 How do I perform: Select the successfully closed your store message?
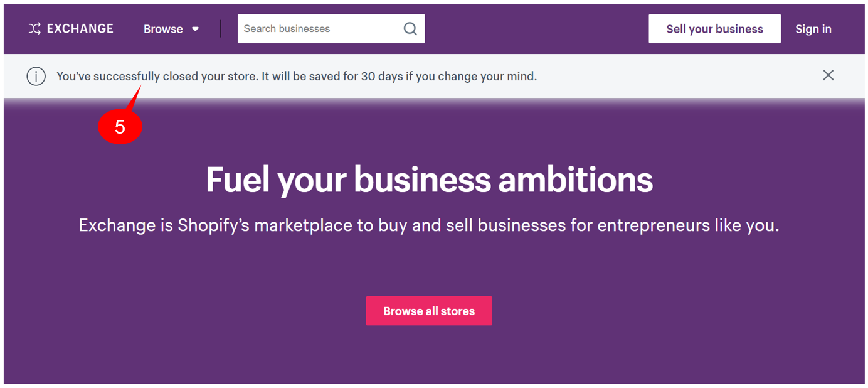[x=297, y=77]
